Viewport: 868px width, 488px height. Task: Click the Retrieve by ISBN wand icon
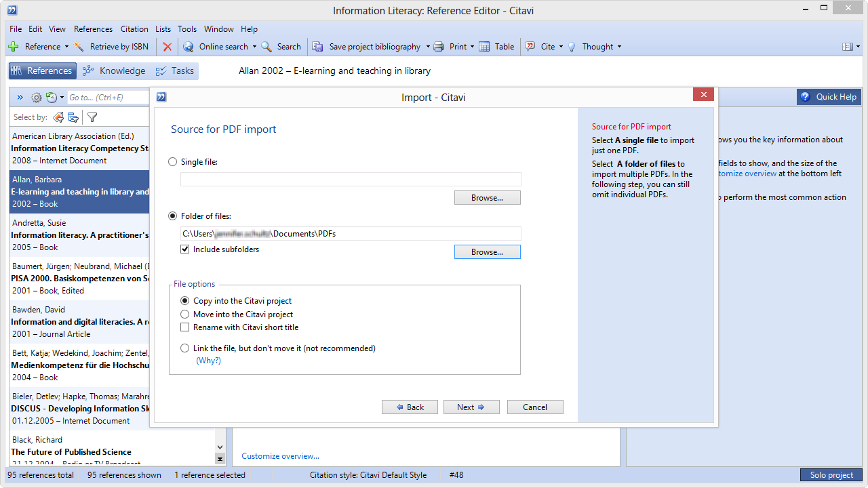pyautogui.click(x=79, y=47)
